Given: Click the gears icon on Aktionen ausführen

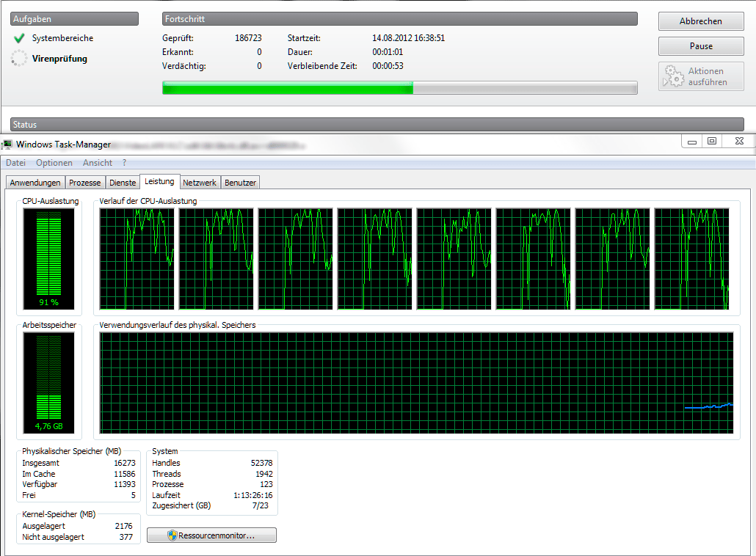Looking at the screenshot, I should click(x=674, y=76).
